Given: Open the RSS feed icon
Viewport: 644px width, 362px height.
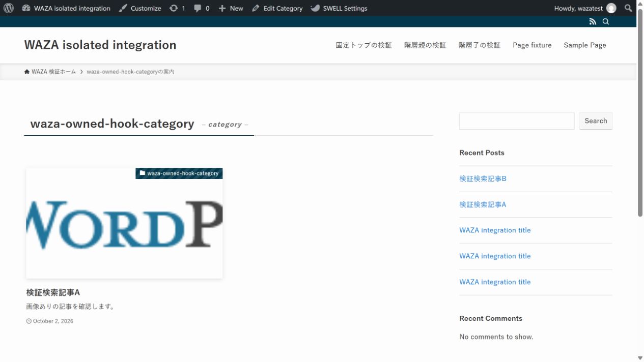Looking at the screenshot, I should [593, 21].
